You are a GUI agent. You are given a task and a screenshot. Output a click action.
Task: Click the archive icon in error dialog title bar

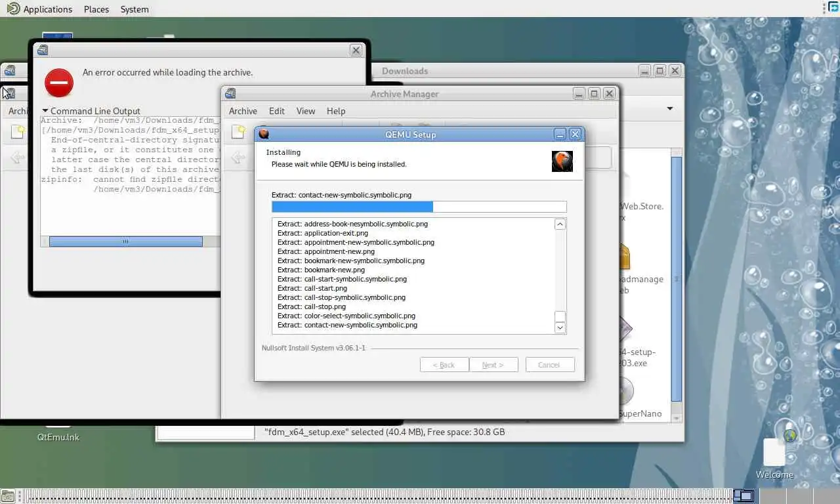43,50
